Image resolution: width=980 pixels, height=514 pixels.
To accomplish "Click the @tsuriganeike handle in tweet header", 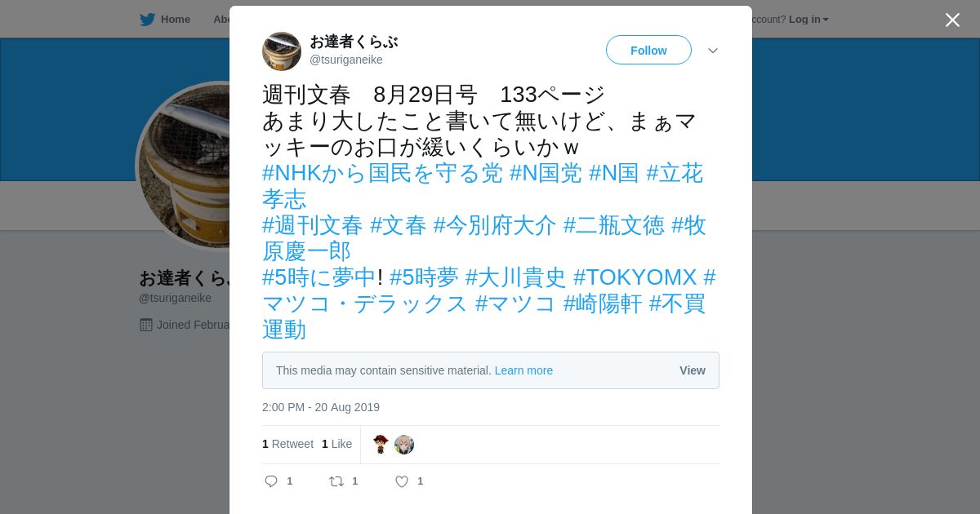I will click(346, 60).
